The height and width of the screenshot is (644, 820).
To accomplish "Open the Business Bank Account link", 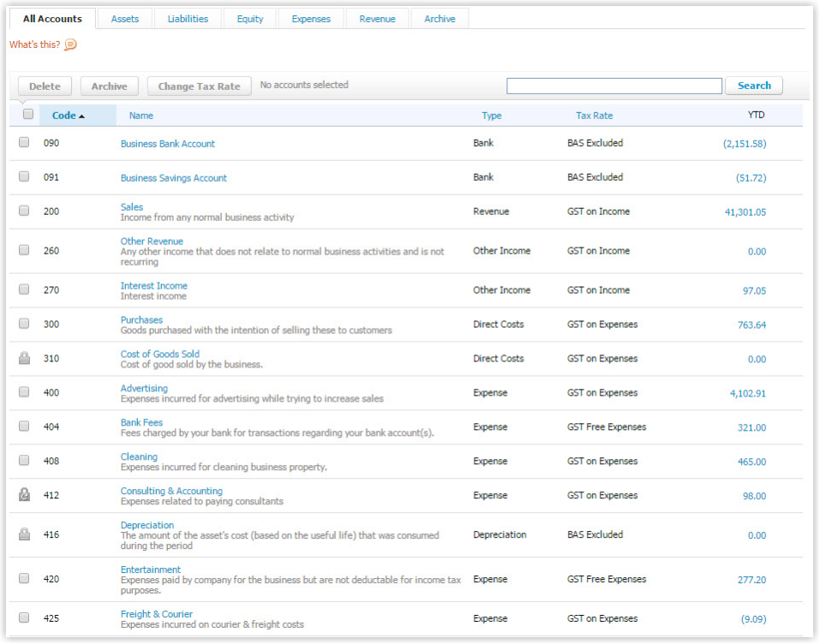I will 168,144.
